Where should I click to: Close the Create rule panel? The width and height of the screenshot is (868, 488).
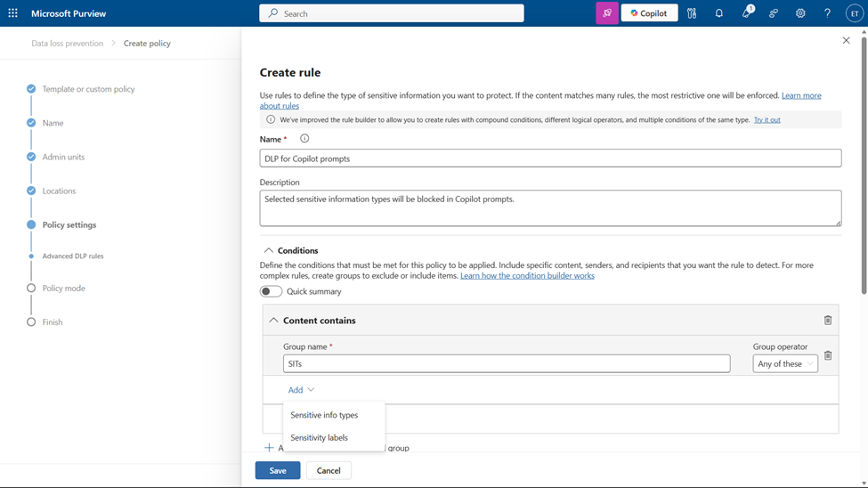(846, 41)
